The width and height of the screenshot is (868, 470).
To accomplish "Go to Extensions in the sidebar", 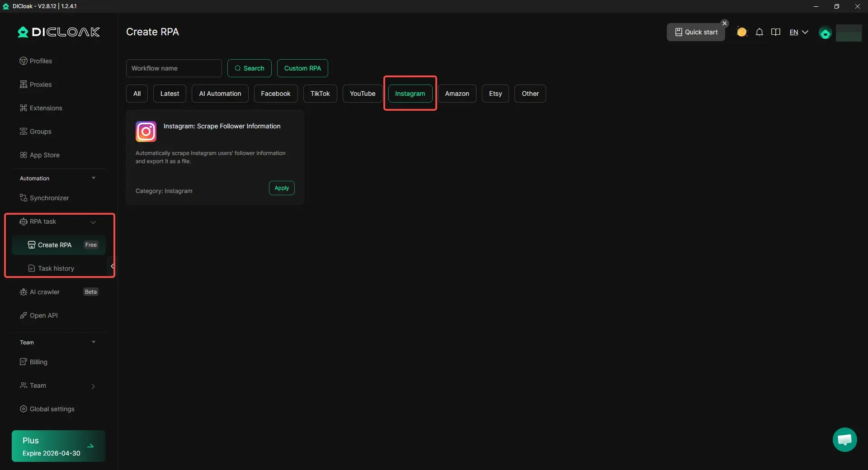I will tap(46, 108).
